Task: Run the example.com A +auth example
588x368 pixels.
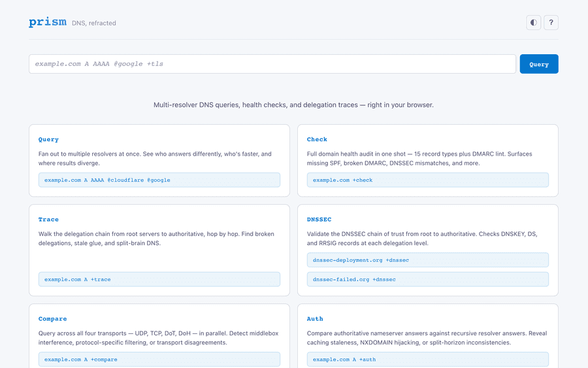Action: pos(427,360)
